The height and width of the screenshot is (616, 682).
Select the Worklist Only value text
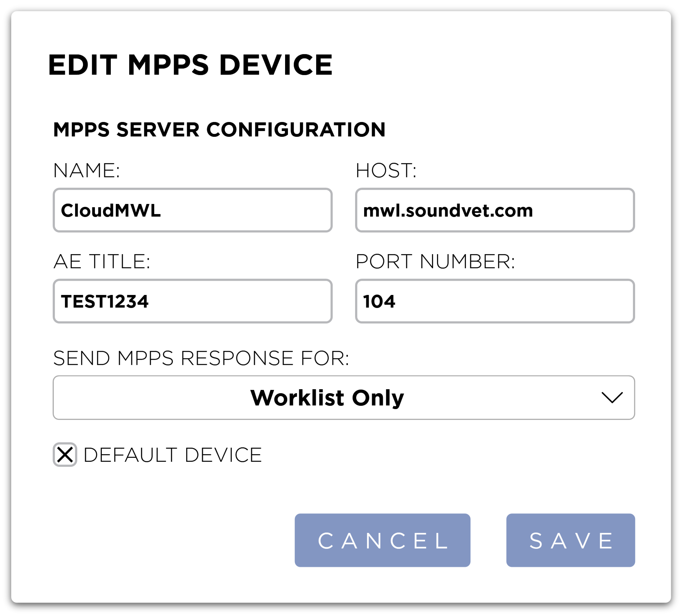327,398
